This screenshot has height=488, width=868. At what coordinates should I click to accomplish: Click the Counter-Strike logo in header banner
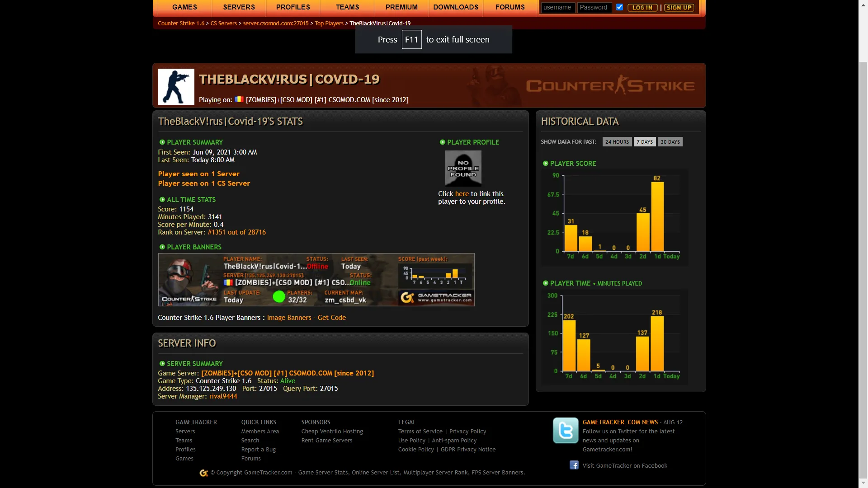point(610,85)
